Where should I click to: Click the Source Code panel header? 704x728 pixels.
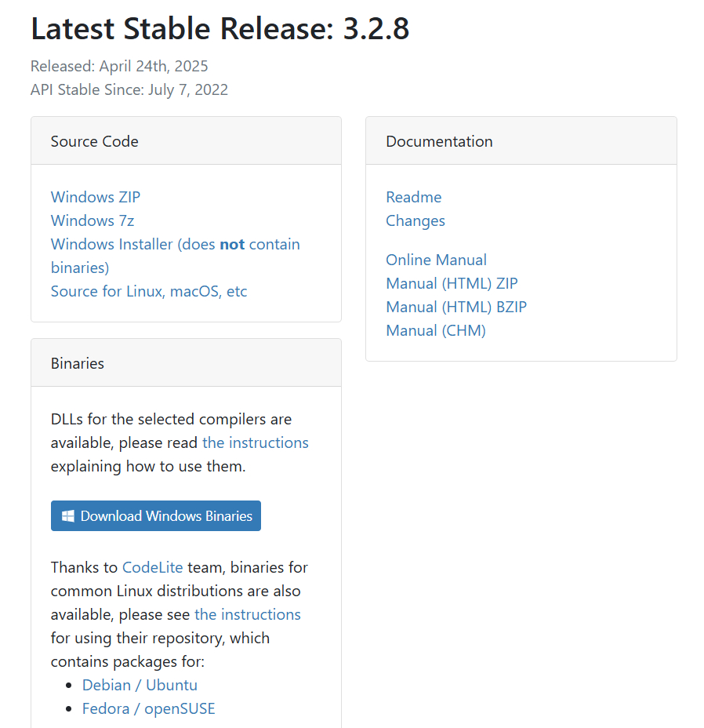pyautogui.click(x=94, y=141)
